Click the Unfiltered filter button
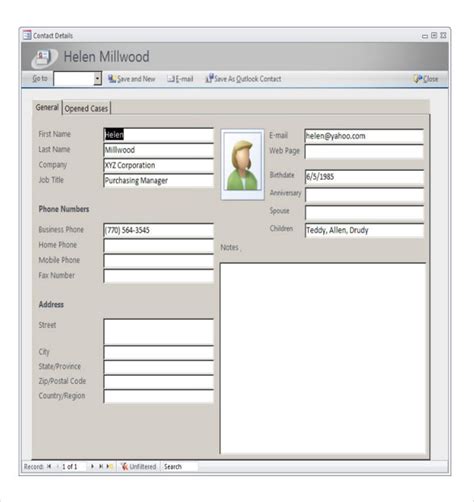474x502 pixels. [x=138, y=467]
